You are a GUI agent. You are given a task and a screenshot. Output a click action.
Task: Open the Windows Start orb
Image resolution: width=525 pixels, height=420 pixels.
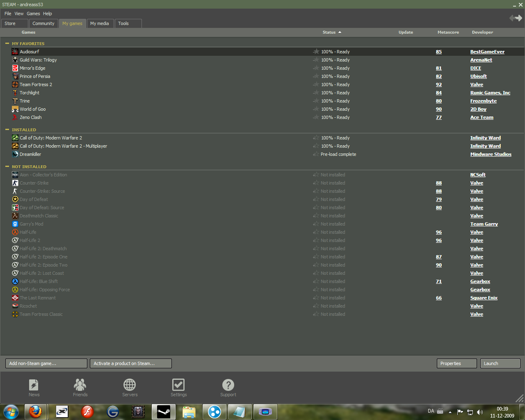pos(11,411)
